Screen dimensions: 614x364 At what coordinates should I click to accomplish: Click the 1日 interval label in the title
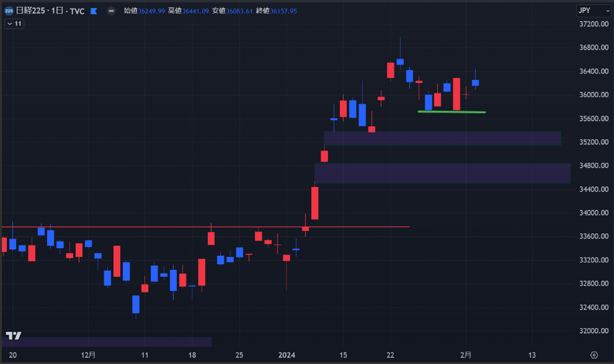point(59,12)
